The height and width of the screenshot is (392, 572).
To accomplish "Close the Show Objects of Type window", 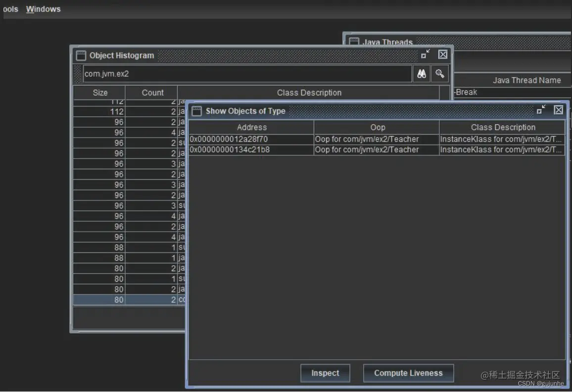I will point(559,110).
